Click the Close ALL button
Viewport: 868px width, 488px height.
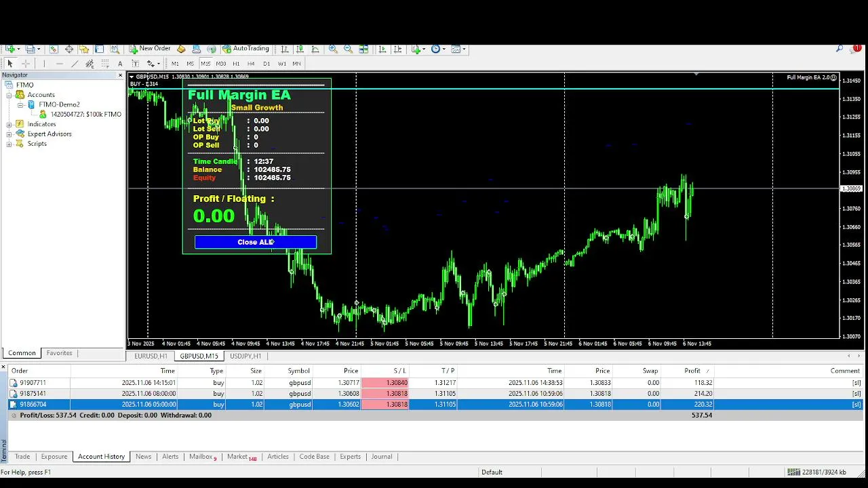click(256, 242)
